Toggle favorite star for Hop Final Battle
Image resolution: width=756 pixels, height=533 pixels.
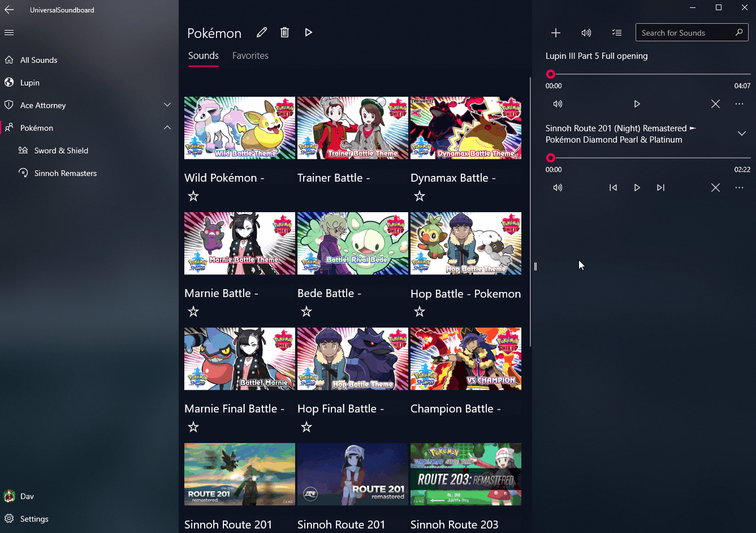(306, 427)
